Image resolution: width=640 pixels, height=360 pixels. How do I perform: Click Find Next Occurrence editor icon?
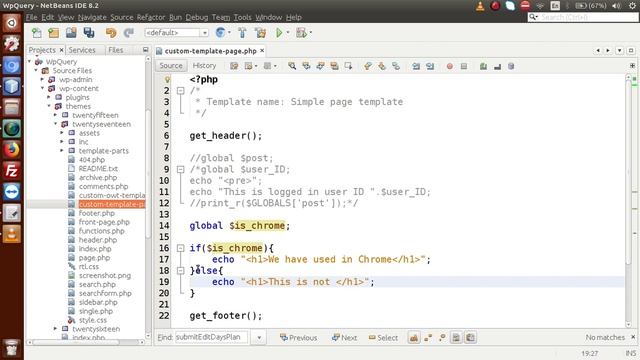320,66
